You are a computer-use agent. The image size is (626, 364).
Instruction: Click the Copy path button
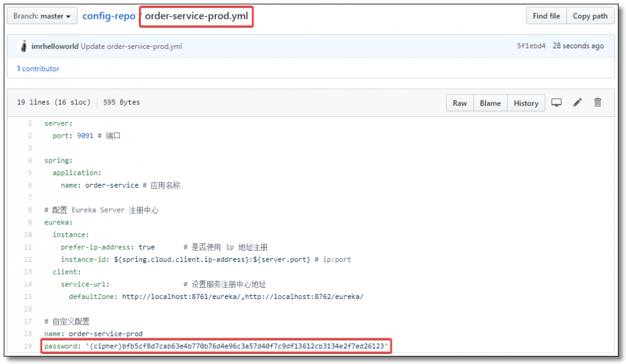[x=590, y=16]
